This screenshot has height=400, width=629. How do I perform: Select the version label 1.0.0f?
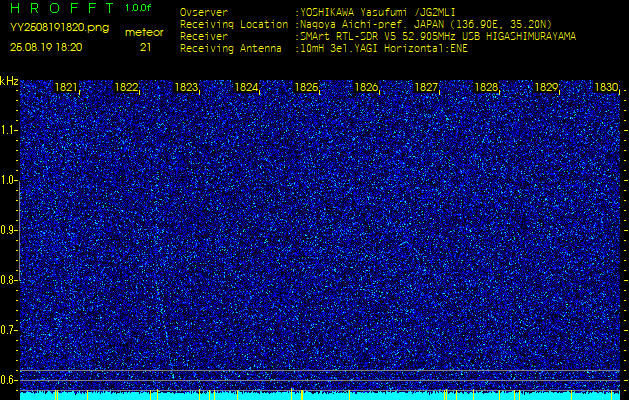pos(138,8)
